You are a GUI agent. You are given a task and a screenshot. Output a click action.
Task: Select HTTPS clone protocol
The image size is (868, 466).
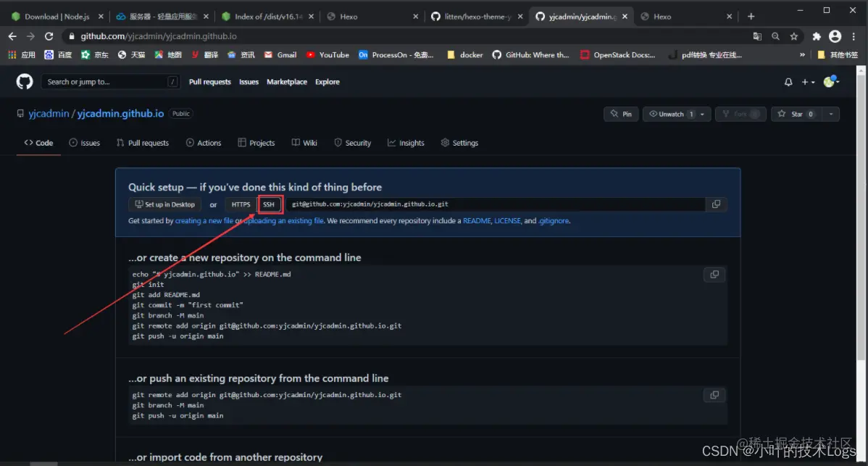241,204
